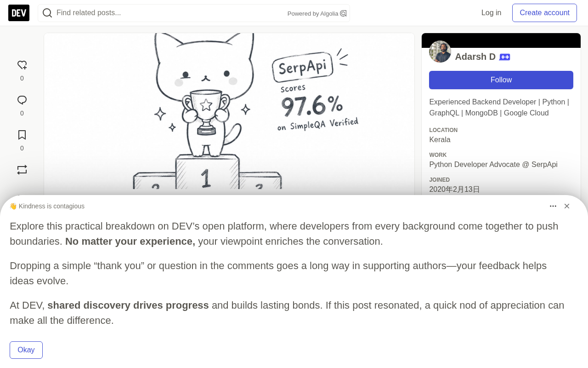
Task: Click the Okay button
Action: tap(26, 350)
